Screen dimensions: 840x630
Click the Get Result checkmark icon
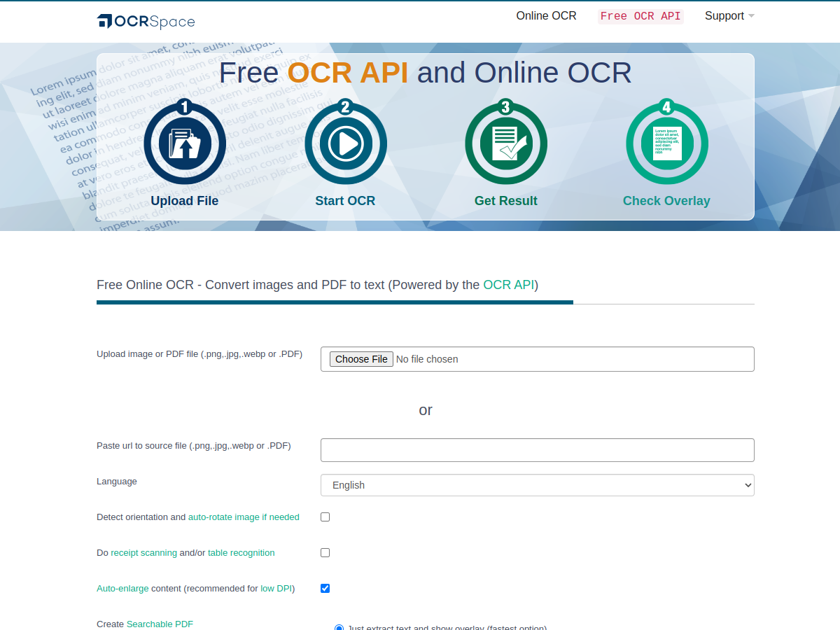[506, 143]
